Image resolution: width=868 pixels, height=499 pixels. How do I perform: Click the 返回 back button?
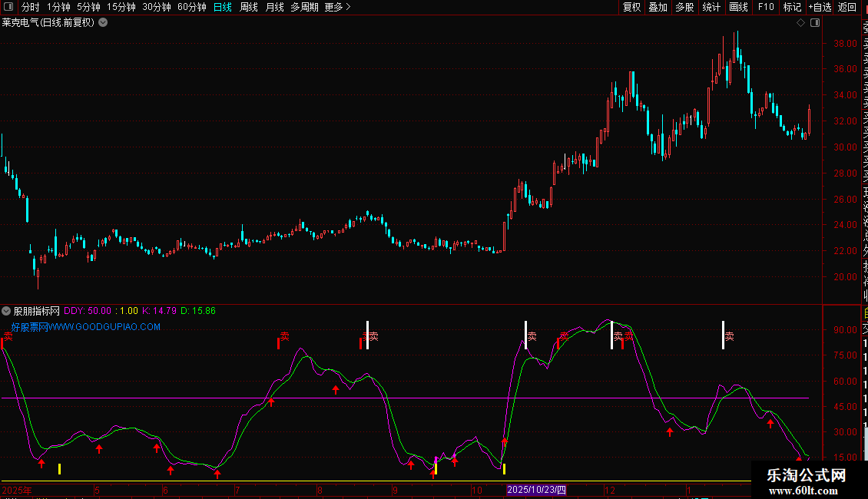[847, 7]
